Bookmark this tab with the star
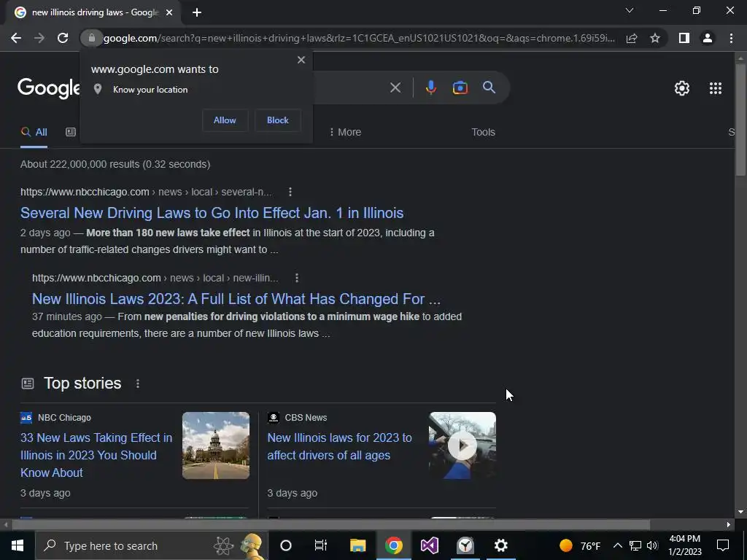 [x=655, y=38]
